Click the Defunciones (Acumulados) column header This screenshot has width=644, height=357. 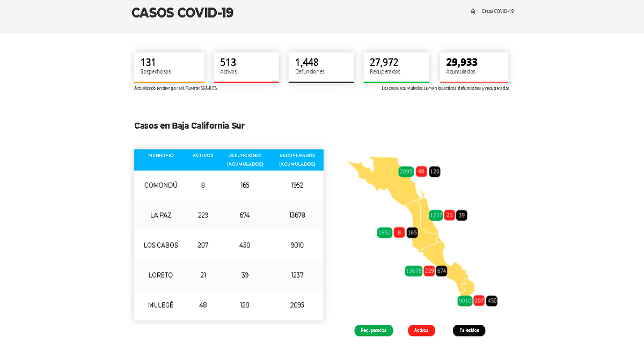(x=245, y=160)
